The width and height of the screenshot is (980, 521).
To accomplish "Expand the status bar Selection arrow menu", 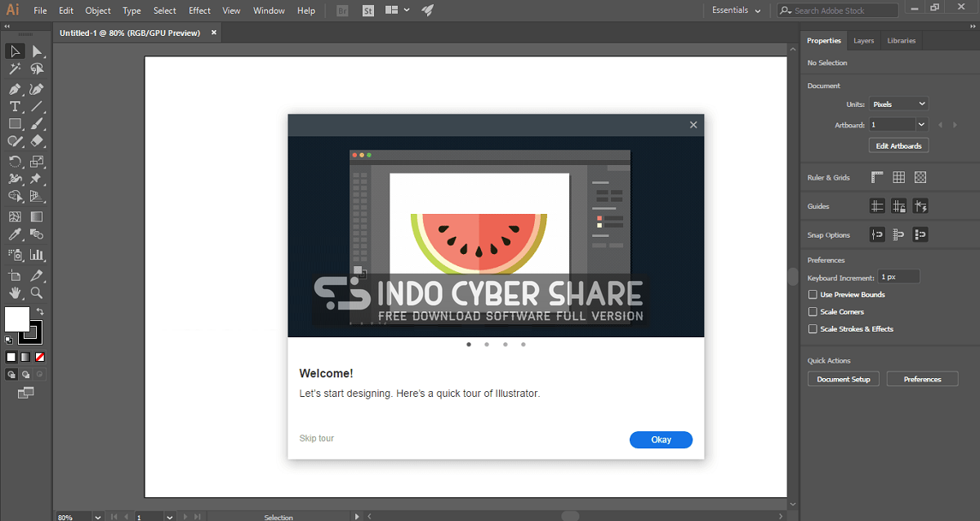I will [x=356, y=517].
